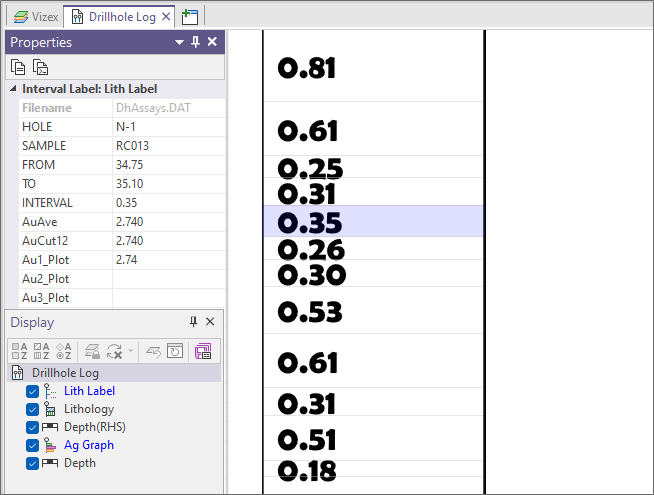The width and height of the screenshot is (654, 495).
Task: Close the Properties panel
Action: (x=212, y=42)
